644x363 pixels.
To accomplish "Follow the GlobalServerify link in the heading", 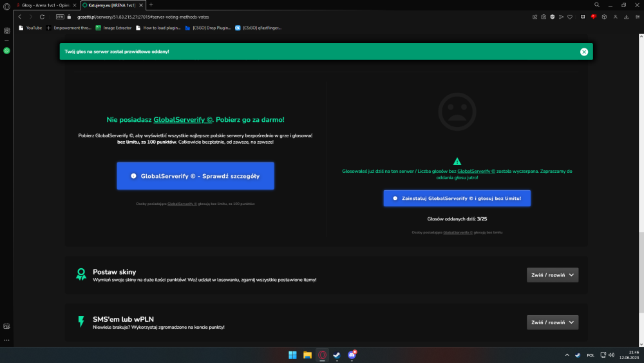I will click(183, 120).
